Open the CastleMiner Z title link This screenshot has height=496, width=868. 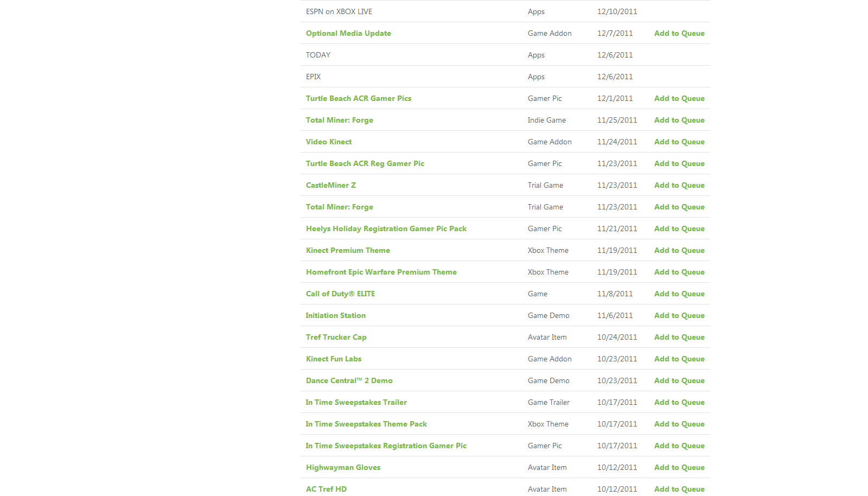pos(331,185)
